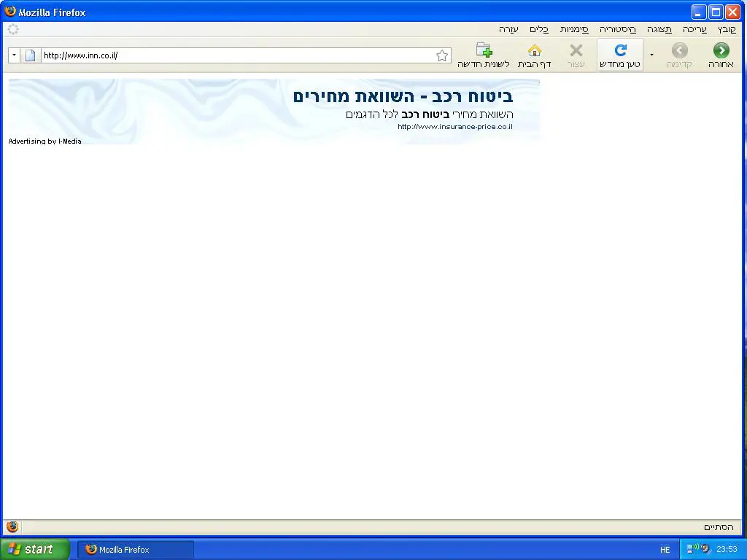The width and height of the screenshot is (747, 560).
Task: Open the HE language bar selector
Action: [x=665, y=550]
